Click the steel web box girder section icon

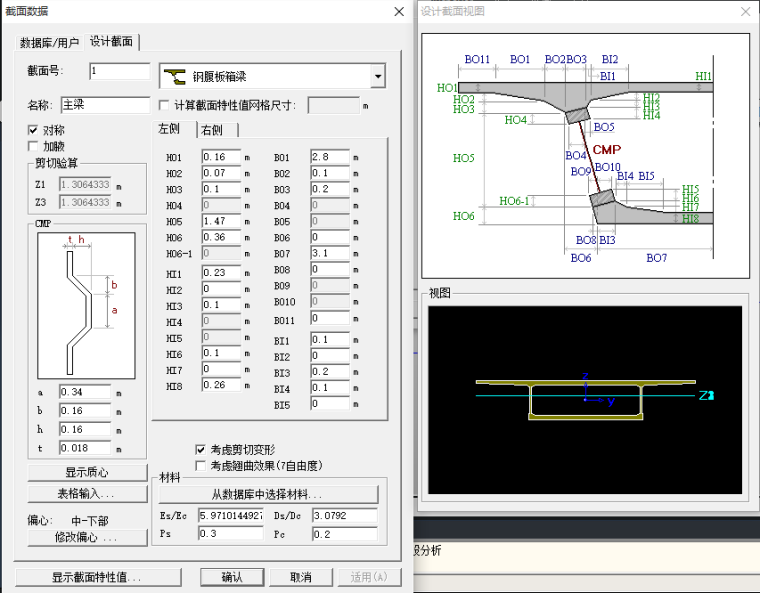pyautogui.click(x=175, y=76)
